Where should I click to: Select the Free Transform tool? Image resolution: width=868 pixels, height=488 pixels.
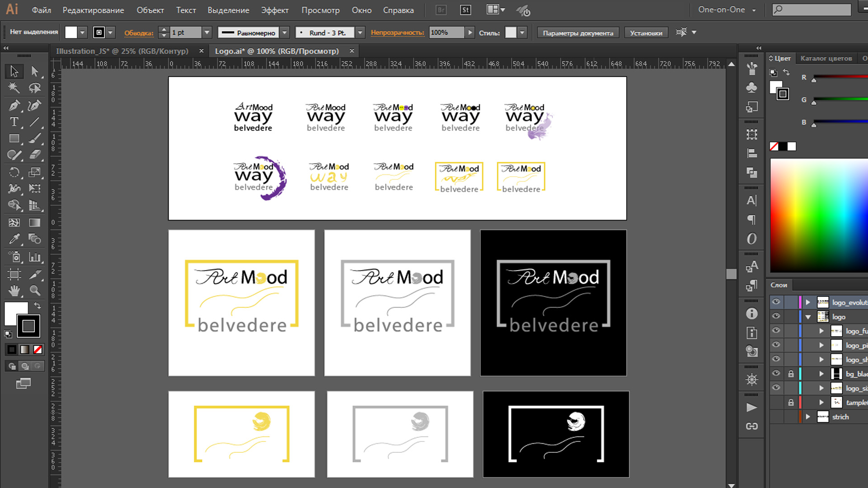(x=35, y=188)
